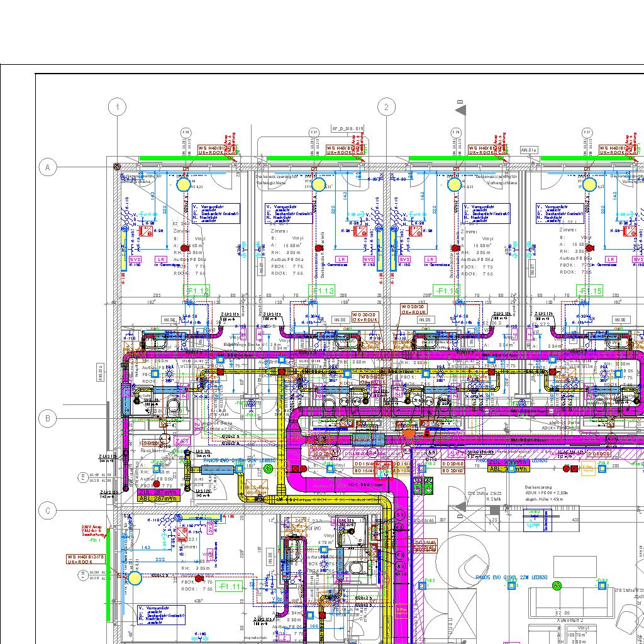Screen dimensions: 644x644
Task: Click grid axis bubble 1
Action: click(x=118, y=108)
